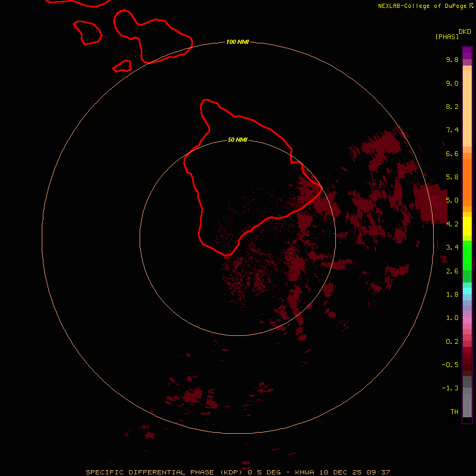
Task: Click the cyan segment of the color bar
Action: click(x=467, y=291)
